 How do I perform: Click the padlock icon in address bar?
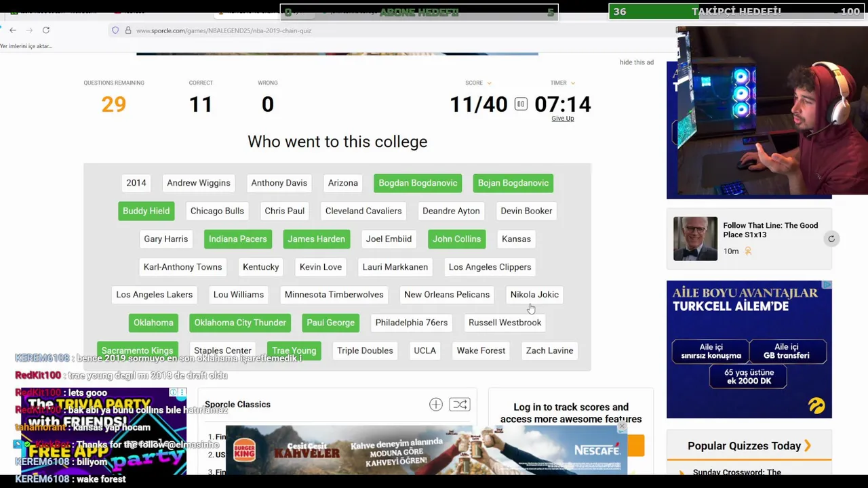[127, 30]
